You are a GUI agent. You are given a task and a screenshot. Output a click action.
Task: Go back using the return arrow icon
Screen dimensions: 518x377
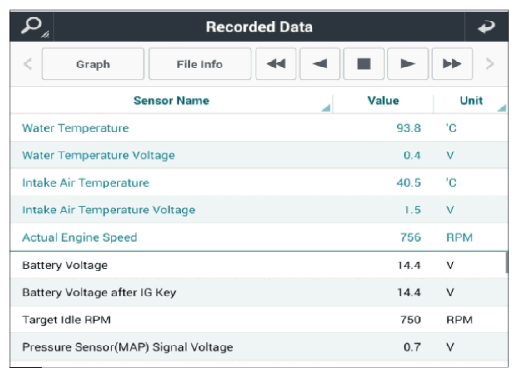[486, 27]
